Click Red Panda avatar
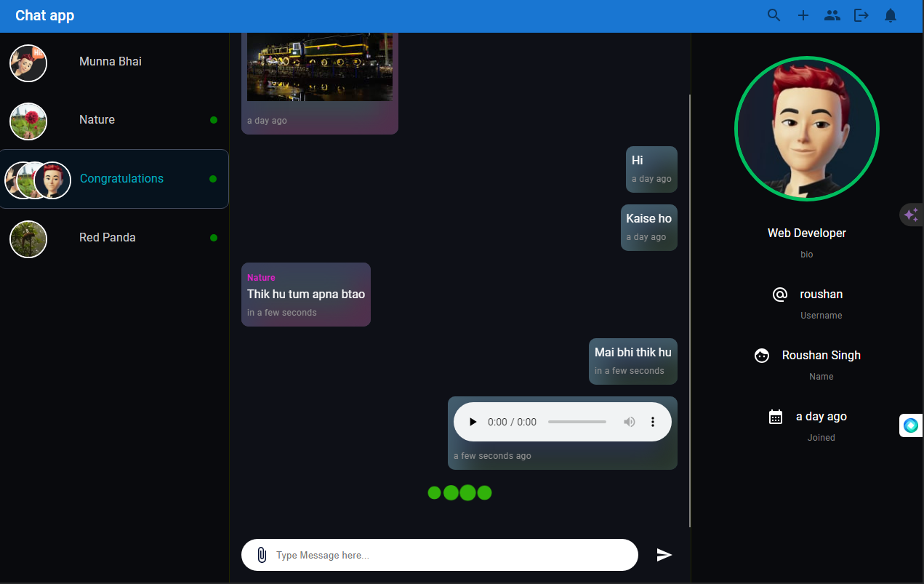Image resolution: width=924 pixels, height=584 pixels. coord(28,239)
